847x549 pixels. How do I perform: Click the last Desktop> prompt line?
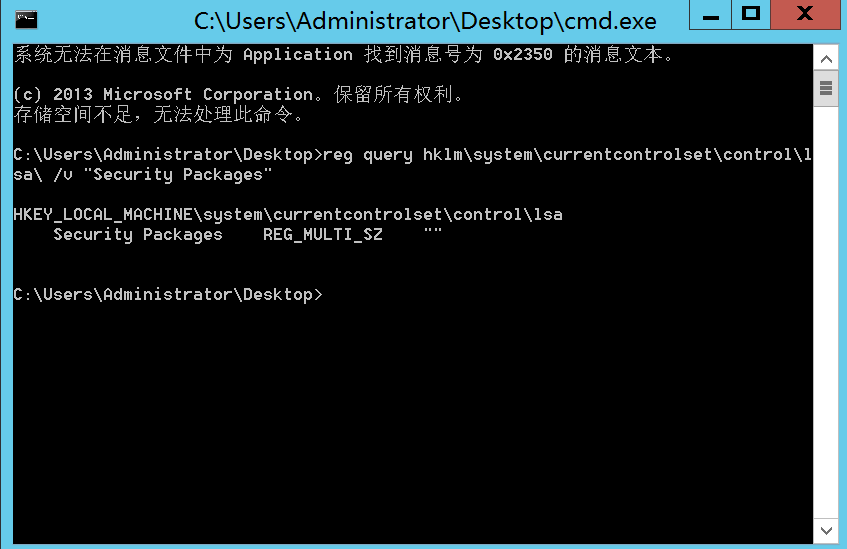[168, 295]
